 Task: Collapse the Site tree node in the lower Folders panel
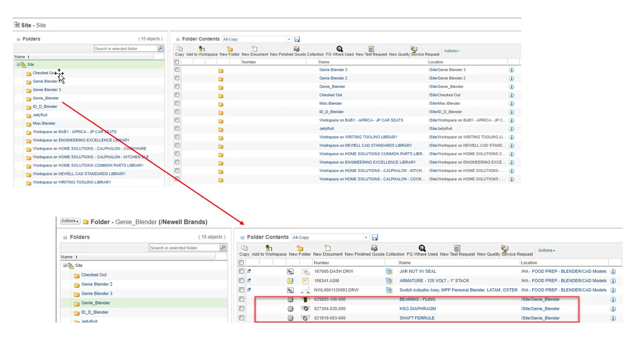point(64,266)
